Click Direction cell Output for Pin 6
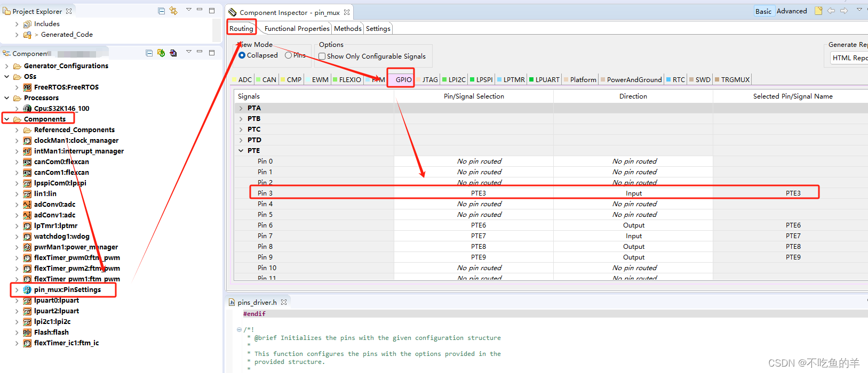The height and width of the screenshot is (373, 868). click(633, 225)
